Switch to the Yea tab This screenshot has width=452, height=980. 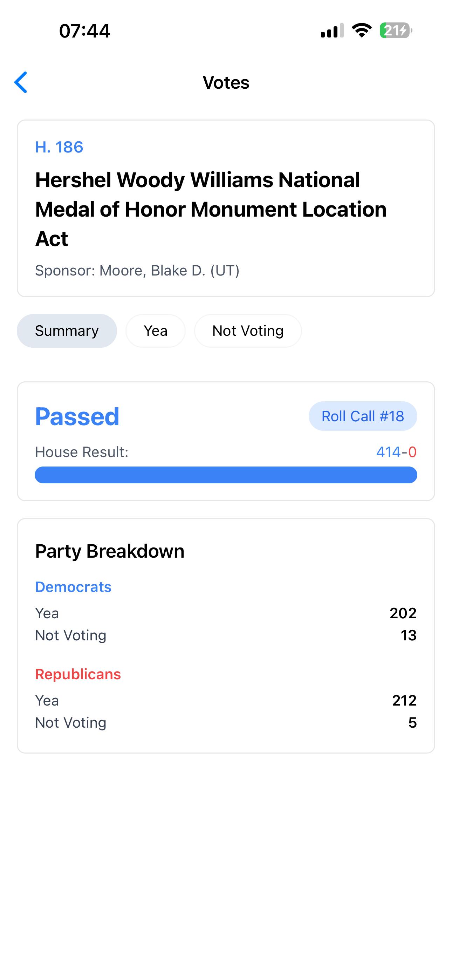pos(156,331)
